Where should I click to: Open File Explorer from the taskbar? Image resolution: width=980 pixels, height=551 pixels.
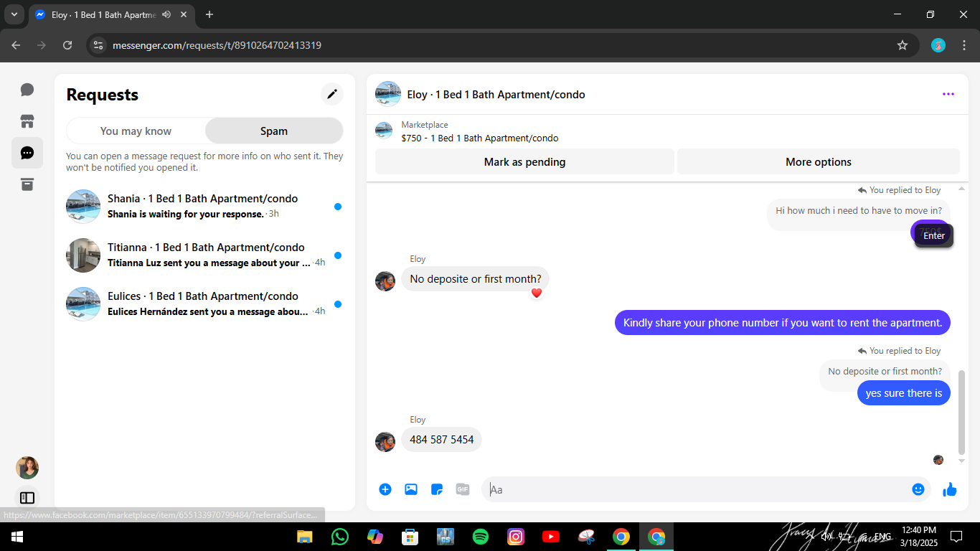point(304,537)
